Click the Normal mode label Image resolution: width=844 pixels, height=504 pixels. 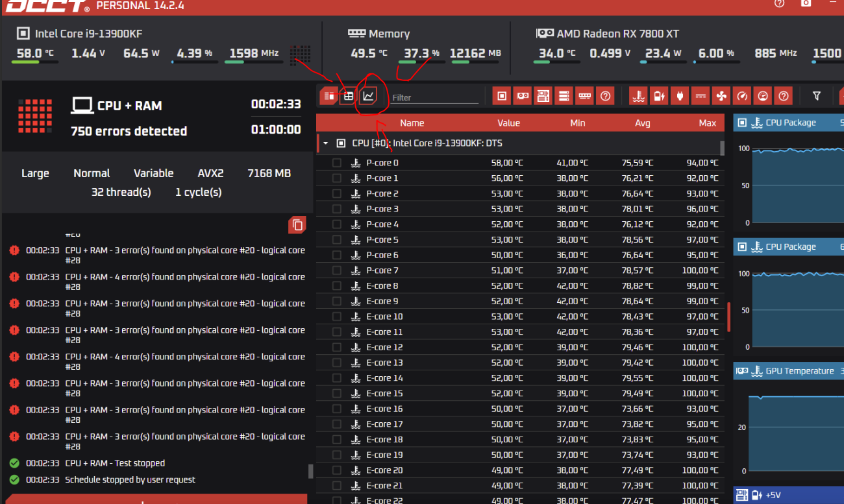[x=92, y=173]
